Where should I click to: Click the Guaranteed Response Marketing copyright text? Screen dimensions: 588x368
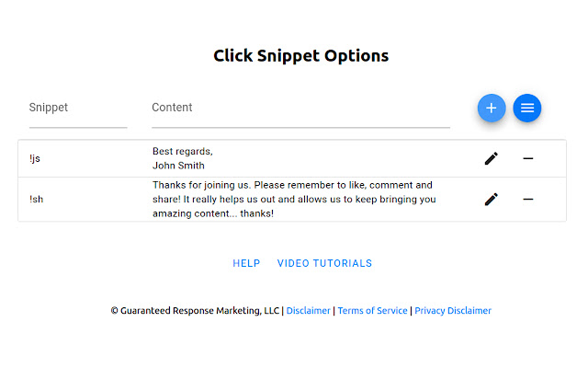[x=195, y=311]
